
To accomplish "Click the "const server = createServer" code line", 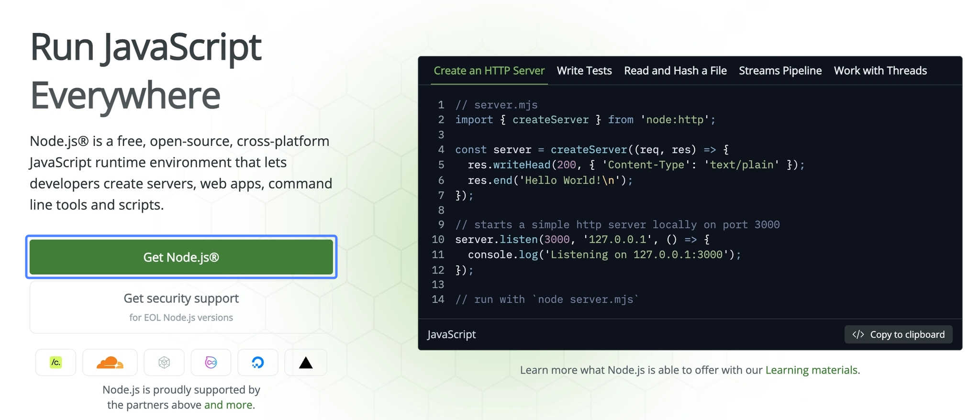I will [x=592, y=150].
